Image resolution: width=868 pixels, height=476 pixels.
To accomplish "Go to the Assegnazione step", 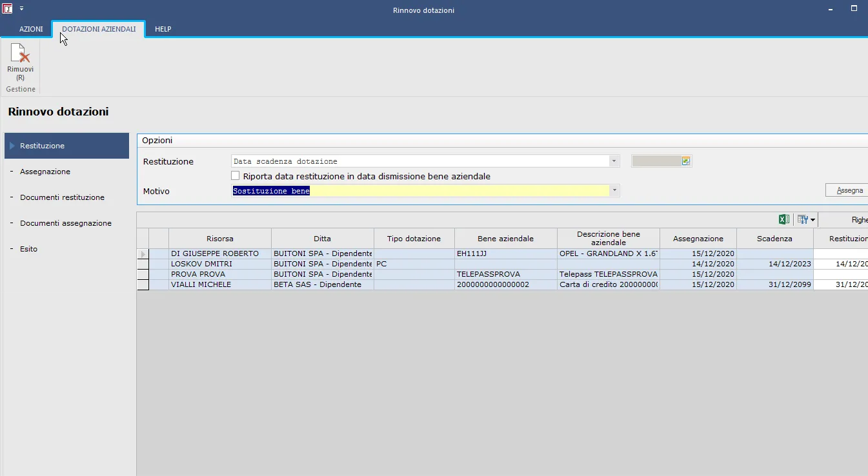I will (45, 172).
